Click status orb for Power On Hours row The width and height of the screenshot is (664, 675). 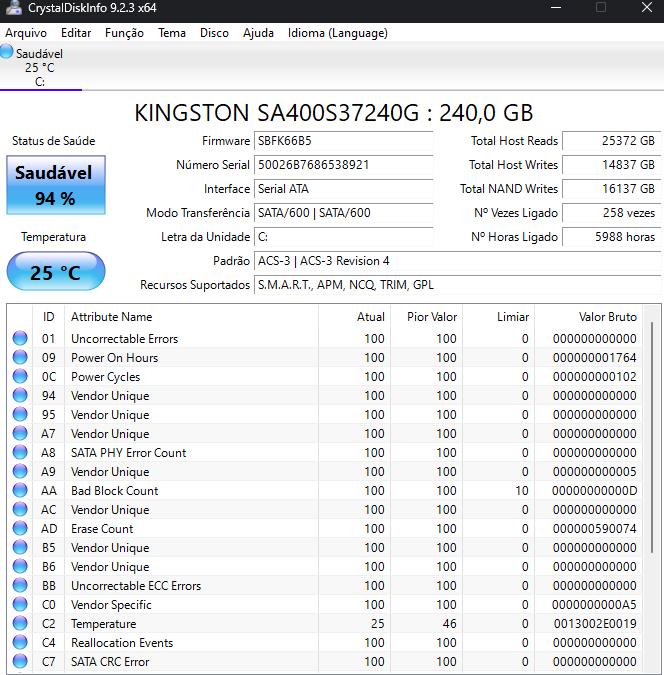20,357
